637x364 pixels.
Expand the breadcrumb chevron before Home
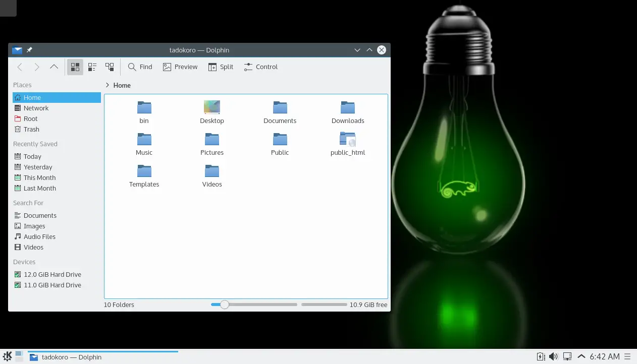pos(107,85)
